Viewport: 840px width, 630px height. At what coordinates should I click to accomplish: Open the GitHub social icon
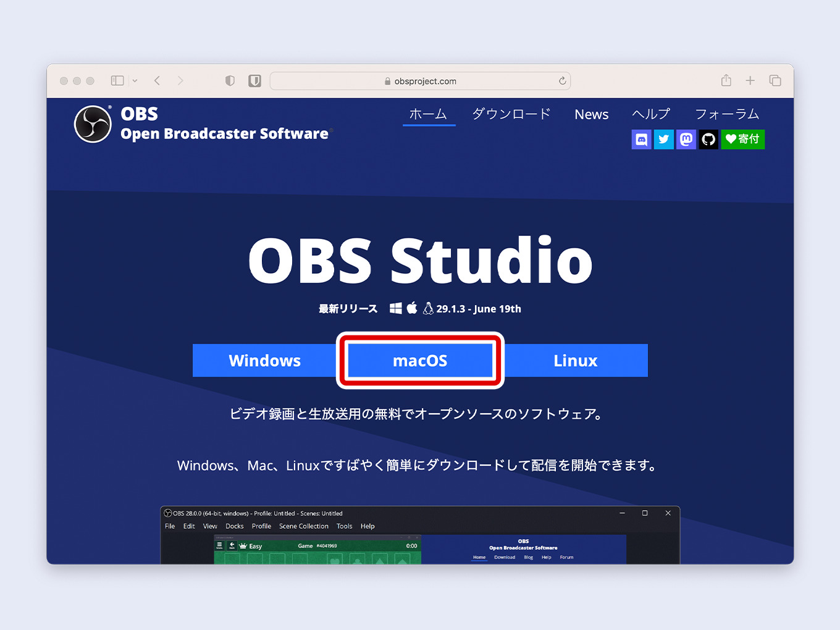pos(708,139)
